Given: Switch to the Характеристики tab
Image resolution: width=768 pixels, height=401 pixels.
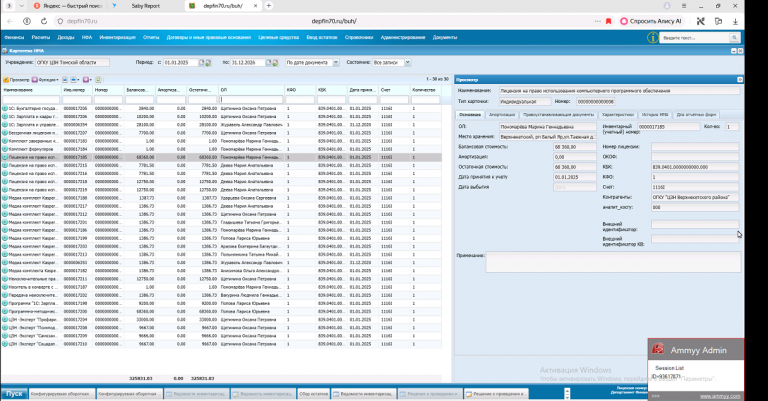Looking at the screenshot, I should [x=618, y=115].
